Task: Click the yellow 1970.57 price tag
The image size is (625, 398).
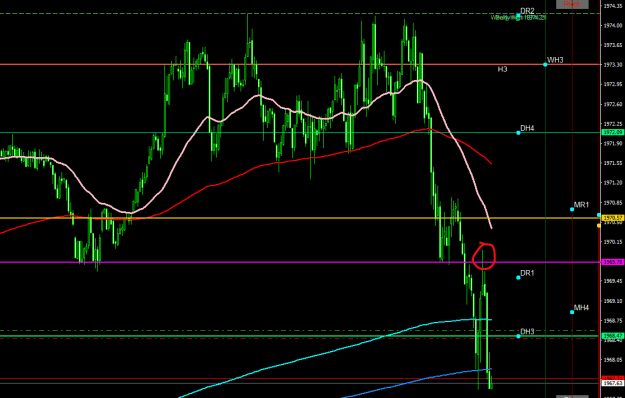Action: [x=613, y=218]
